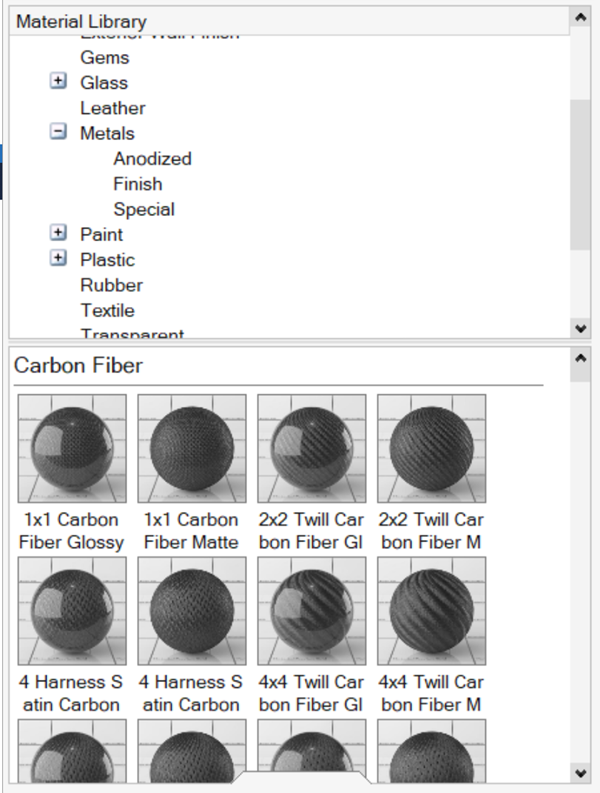Select the 2x2 Twill Carbon Fiber Matte thumbnail

432,447
